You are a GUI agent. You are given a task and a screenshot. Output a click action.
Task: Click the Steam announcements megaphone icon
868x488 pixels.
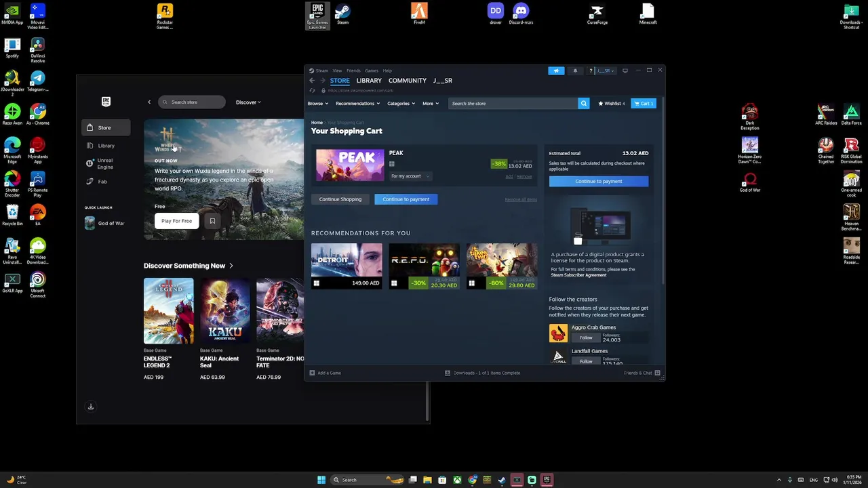[556, 70]
